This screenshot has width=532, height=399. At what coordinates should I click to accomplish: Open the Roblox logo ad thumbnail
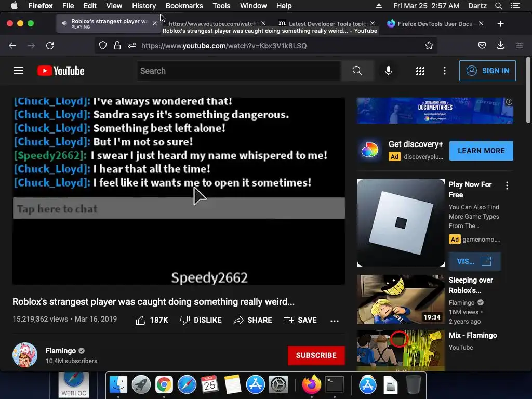401,223
